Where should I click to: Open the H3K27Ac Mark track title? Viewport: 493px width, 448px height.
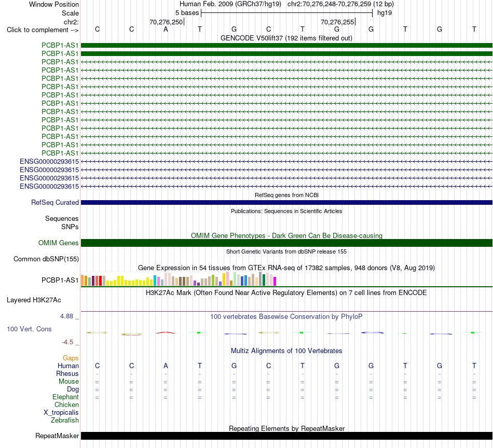(286, 293)
